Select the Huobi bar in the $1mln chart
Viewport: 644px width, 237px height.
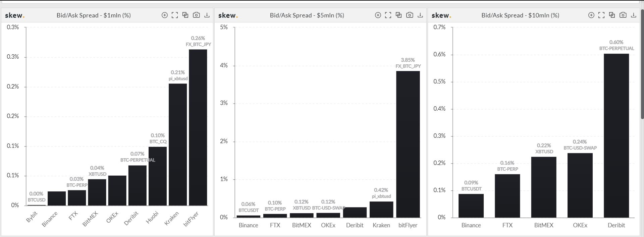(158, 176)
